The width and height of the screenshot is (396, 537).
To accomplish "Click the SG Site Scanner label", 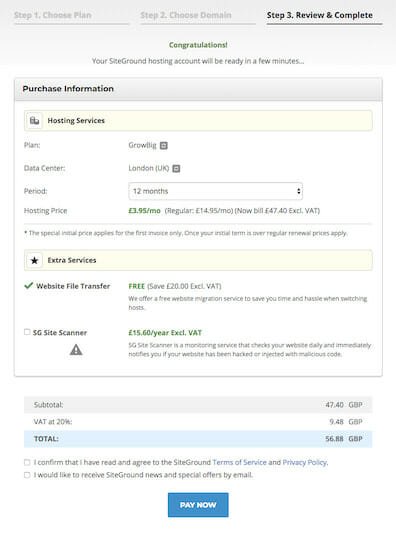I will [x=60, y=333].
